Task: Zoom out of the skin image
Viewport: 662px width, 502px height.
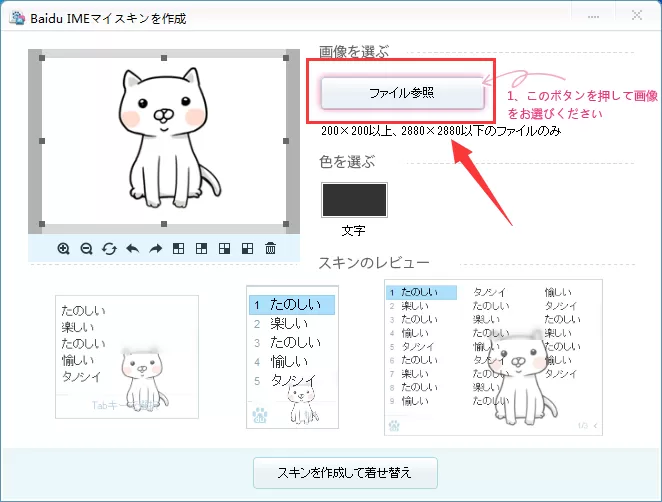Action: (87, 249)
